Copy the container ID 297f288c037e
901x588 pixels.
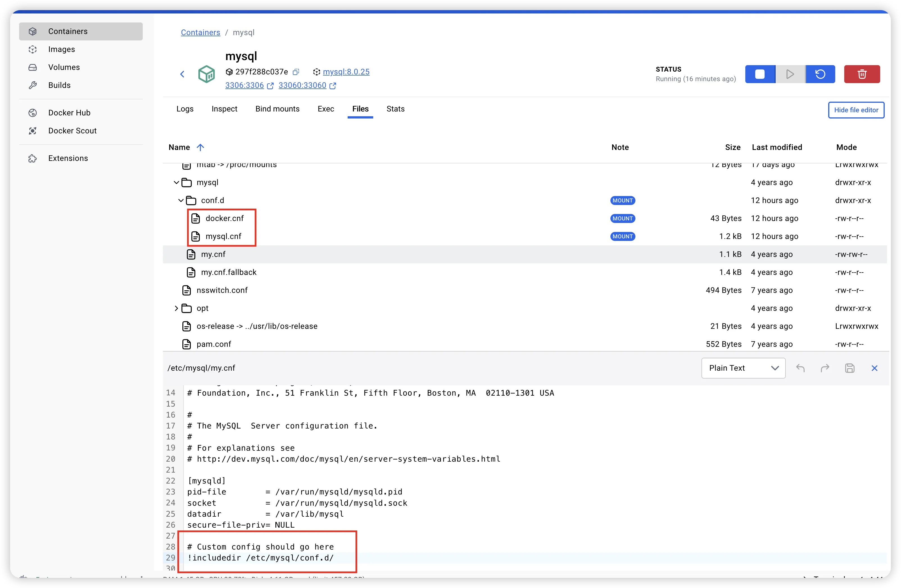coord(296,72)
